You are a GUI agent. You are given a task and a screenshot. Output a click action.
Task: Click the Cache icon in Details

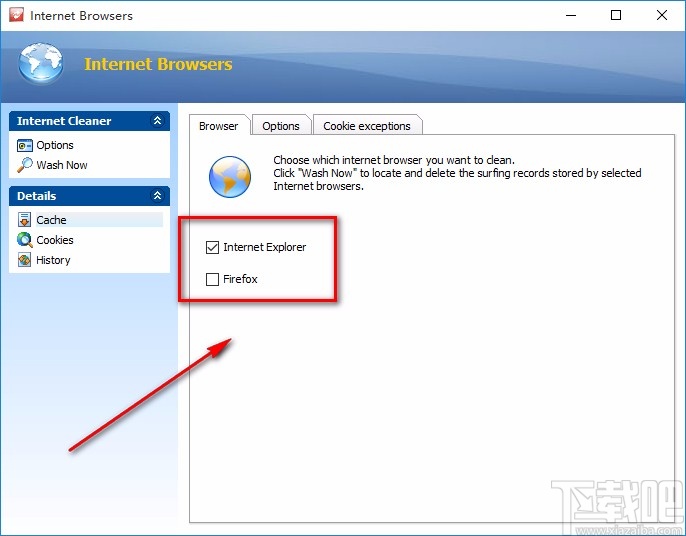coord(24,220)
